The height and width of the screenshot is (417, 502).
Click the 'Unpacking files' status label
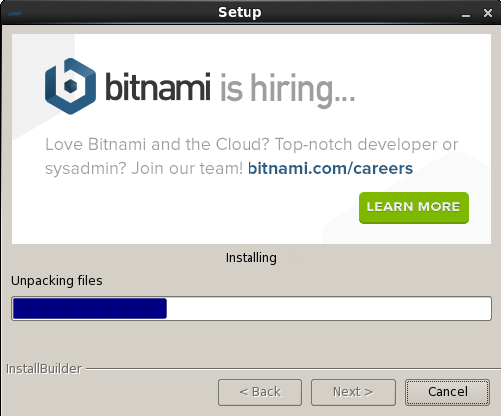point(57,281)
